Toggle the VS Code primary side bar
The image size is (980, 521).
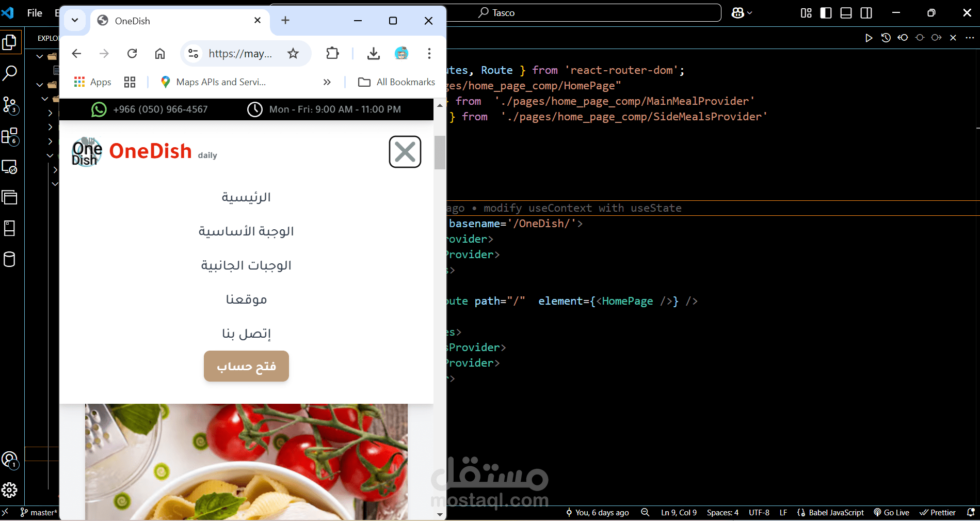pyautogui.click(x=826, y=13)
